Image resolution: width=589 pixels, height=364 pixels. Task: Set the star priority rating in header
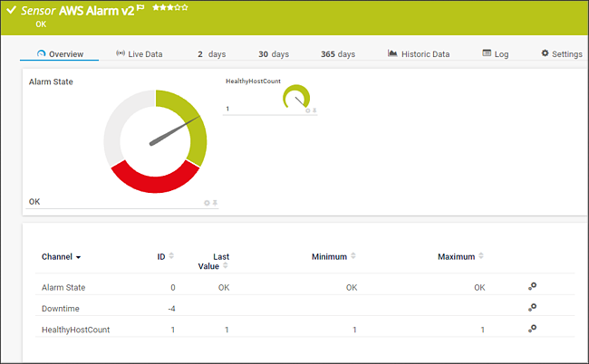coord(170,7)
